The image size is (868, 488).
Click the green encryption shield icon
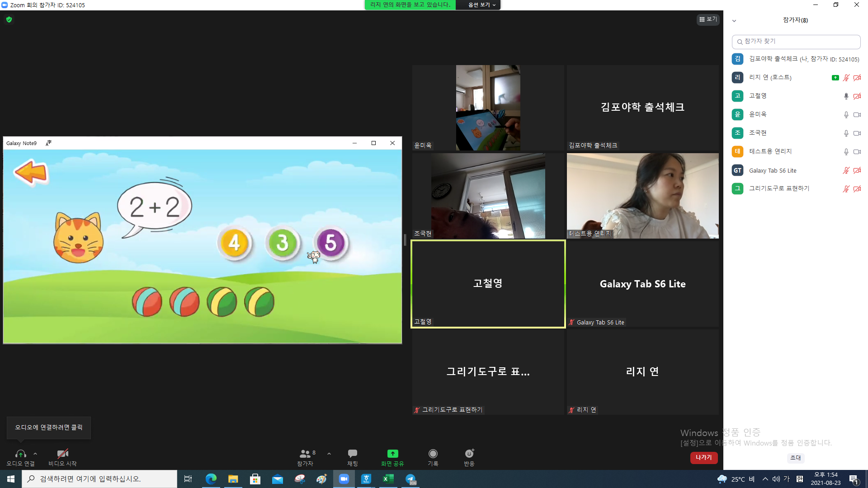tap(9, 19)
